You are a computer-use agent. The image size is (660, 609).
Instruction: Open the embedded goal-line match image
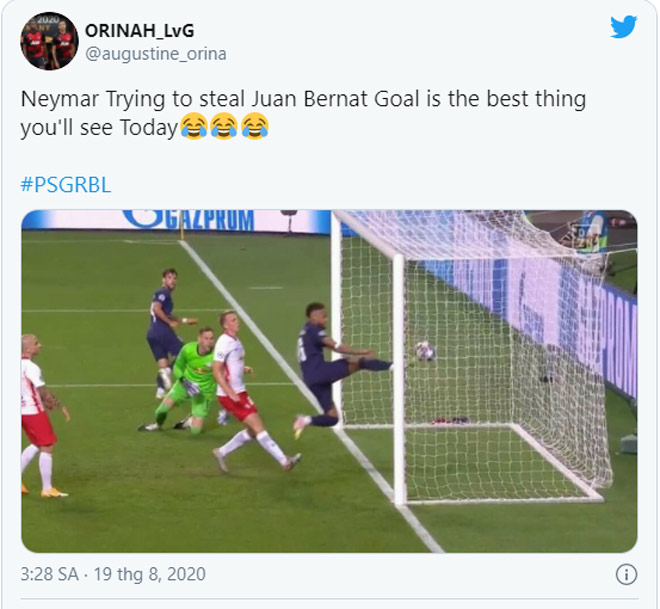[329, 381]
